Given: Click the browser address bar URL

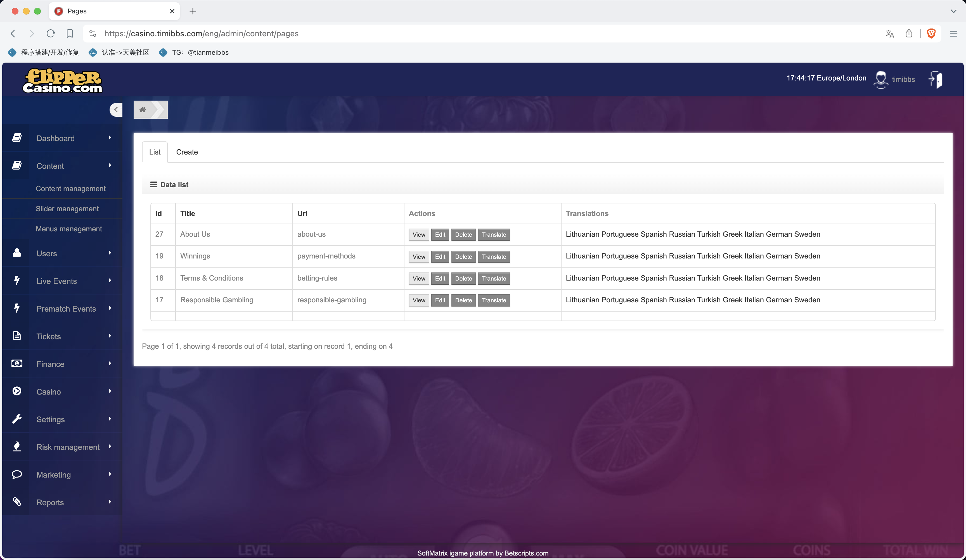Looking at the screenshot, I should pos(201,33).
